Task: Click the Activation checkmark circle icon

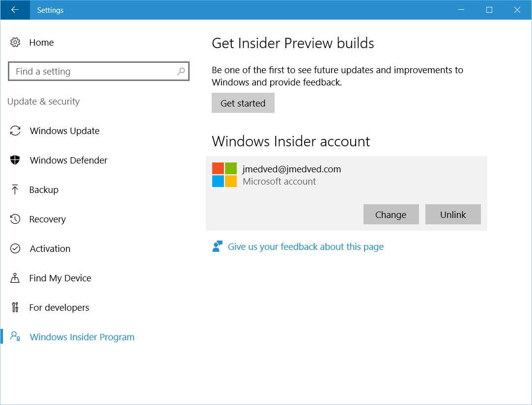Action: (x=15, y=249)
